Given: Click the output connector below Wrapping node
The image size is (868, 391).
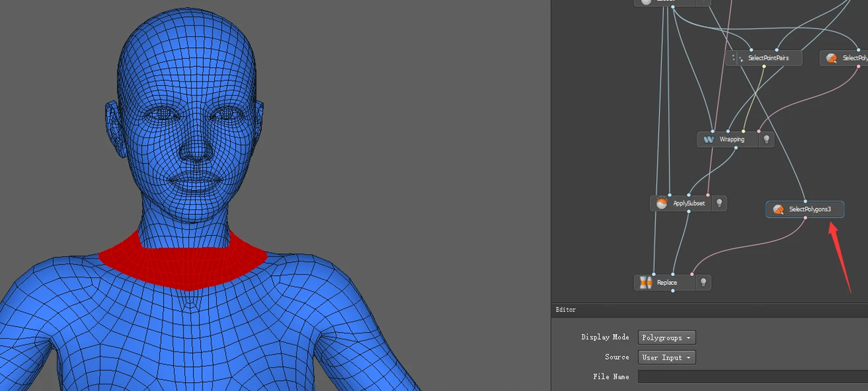Looking at the screenshot, I should (735, 148).
